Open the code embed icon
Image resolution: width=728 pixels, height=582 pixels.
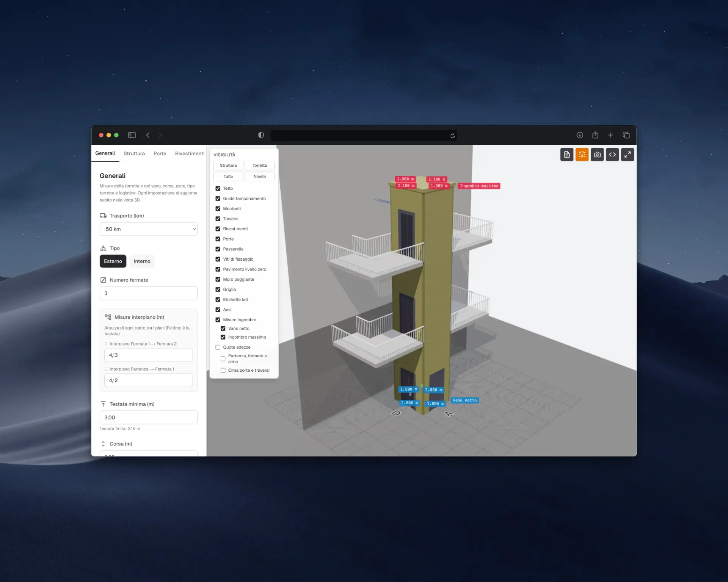[x=612, y=155]
